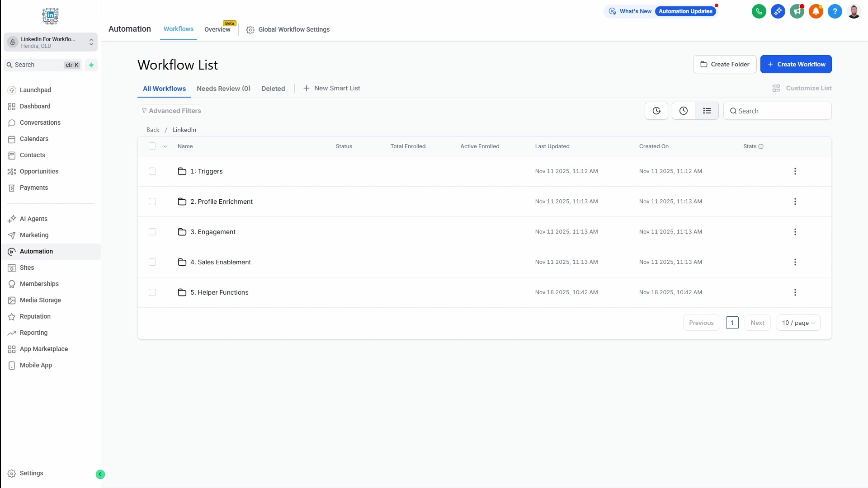Screen dimensions: 868x488
Task: Expand the bulk select chevron beside Name
Action: [165, 146]
